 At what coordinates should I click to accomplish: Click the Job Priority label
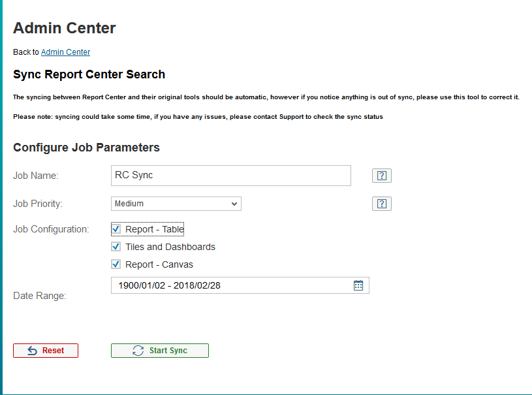tap(38, 204)
